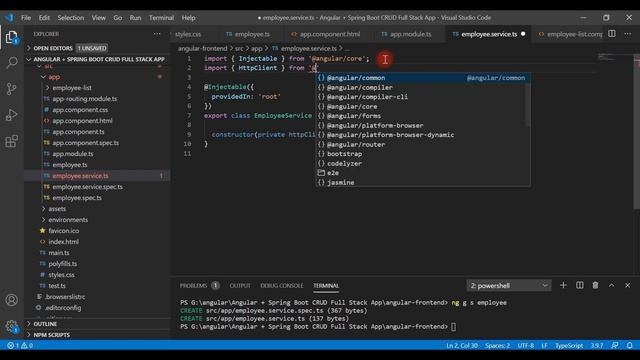Image resolution: width=640 pixels, height=360 pixels.
Task: Show the Output panel tab
Action: click(x=240, y=286)
